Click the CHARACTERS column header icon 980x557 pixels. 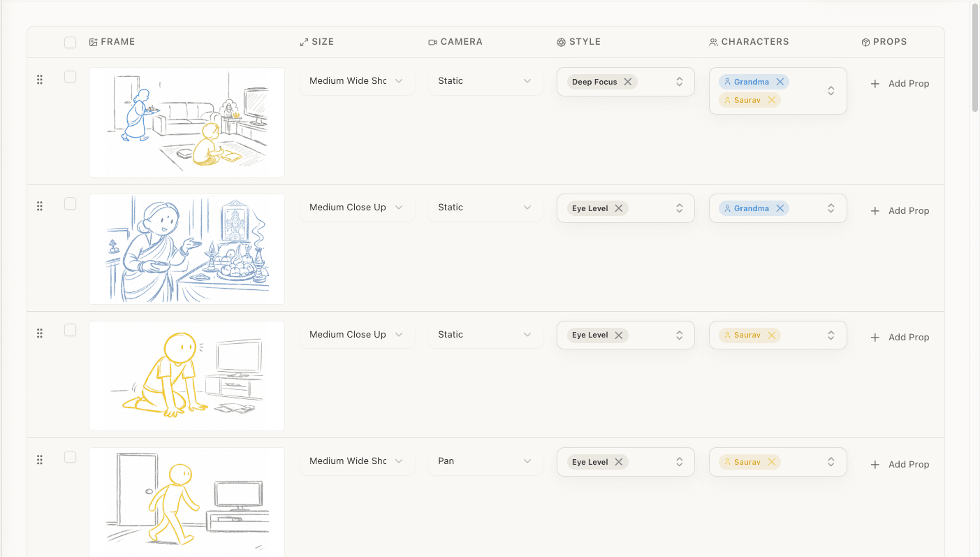click(712, 42)
